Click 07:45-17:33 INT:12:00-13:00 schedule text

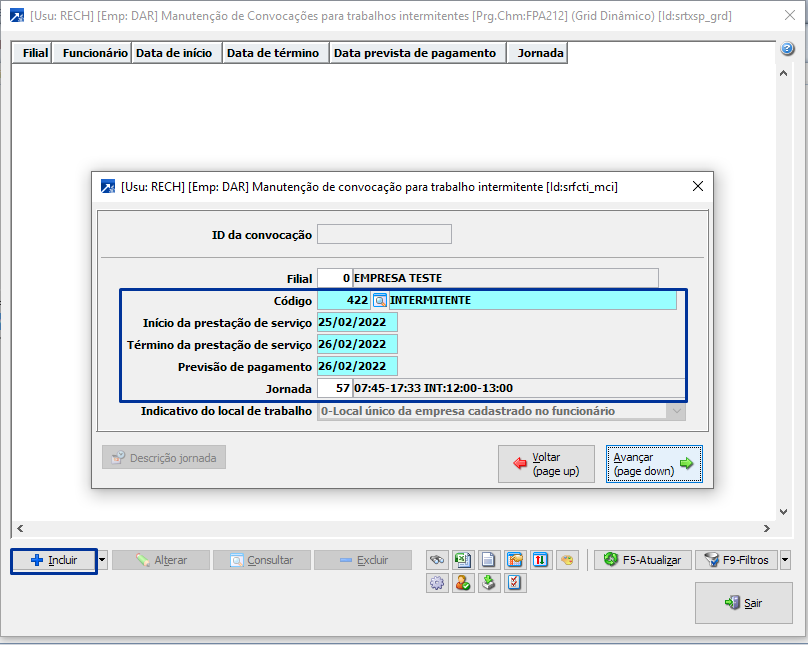pos(433,388)
